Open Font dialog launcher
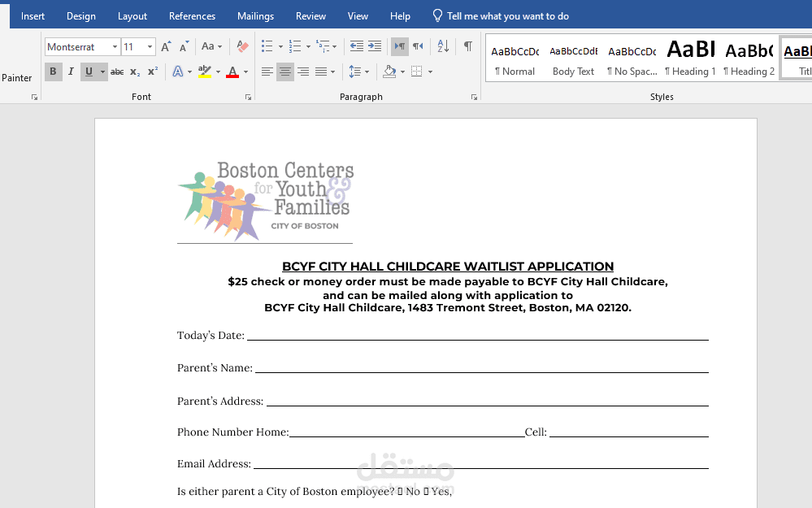 point(248,97)
